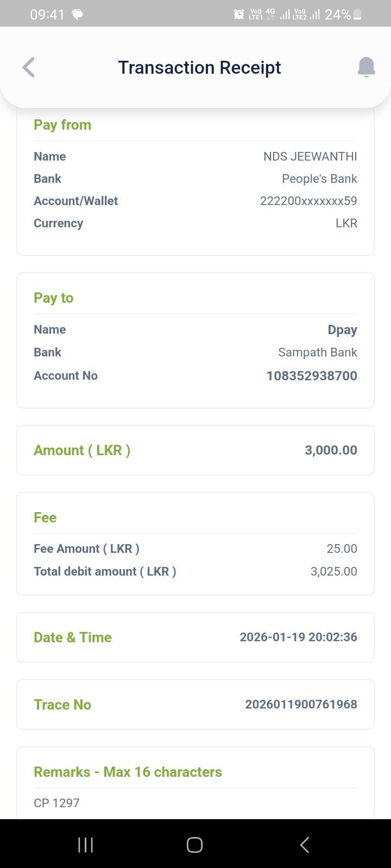
Task: Tap the Pay to section heading
Action: (53, 298)
